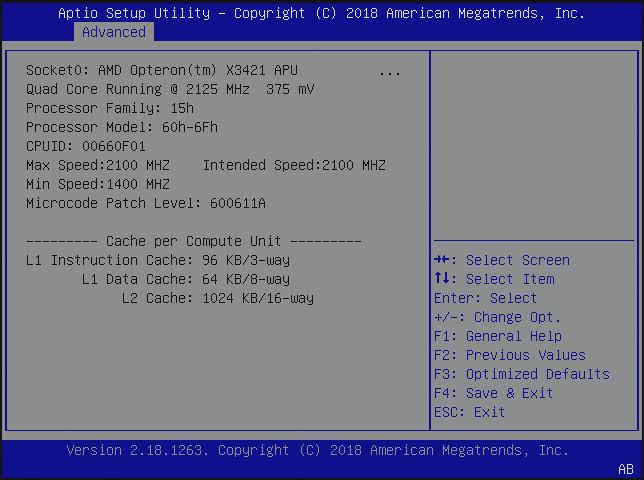The height and width of the screenshot is (480, 644).
Task: Click 'F1: General Help' entry
Action: coord(497,336)
